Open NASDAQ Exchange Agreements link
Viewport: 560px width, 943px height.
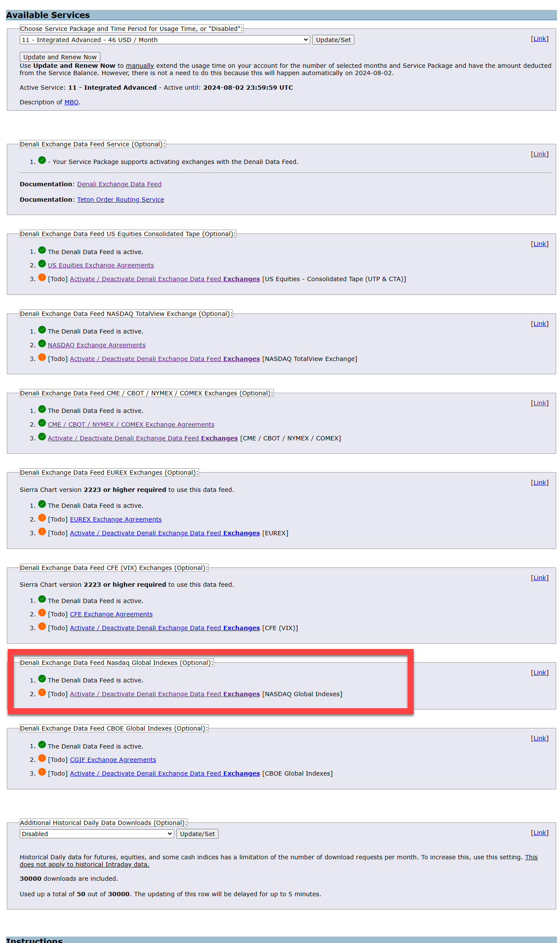coord(97,345)
